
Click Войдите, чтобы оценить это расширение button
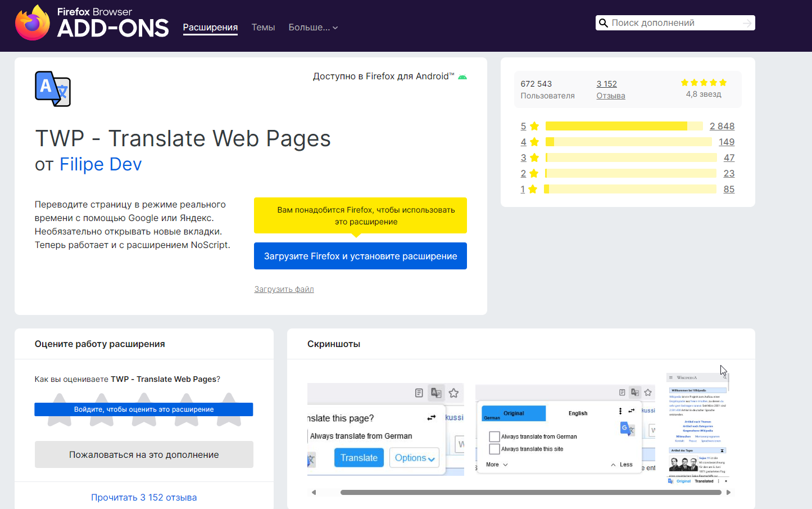tap(144, 409)
